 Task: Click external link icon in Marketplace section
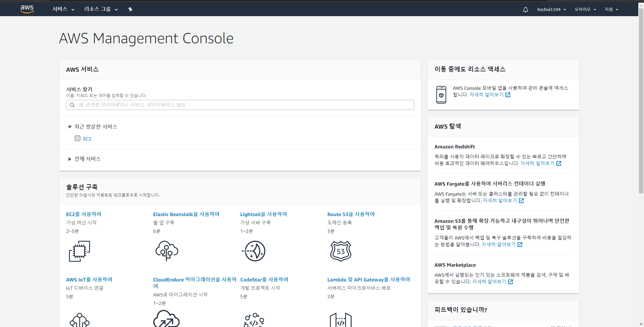click(511, 282)
